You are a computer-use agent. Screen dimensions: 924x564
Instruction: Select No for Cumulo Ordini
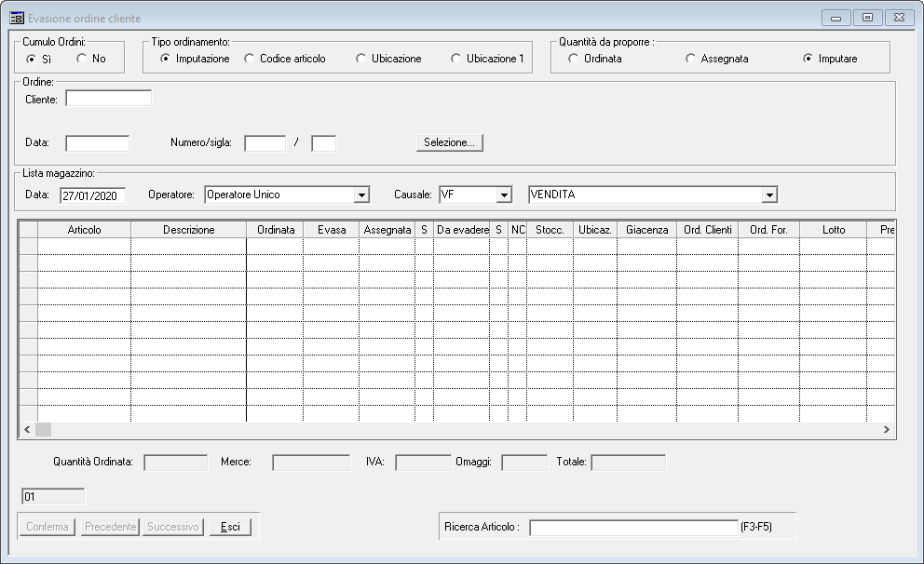81,59
